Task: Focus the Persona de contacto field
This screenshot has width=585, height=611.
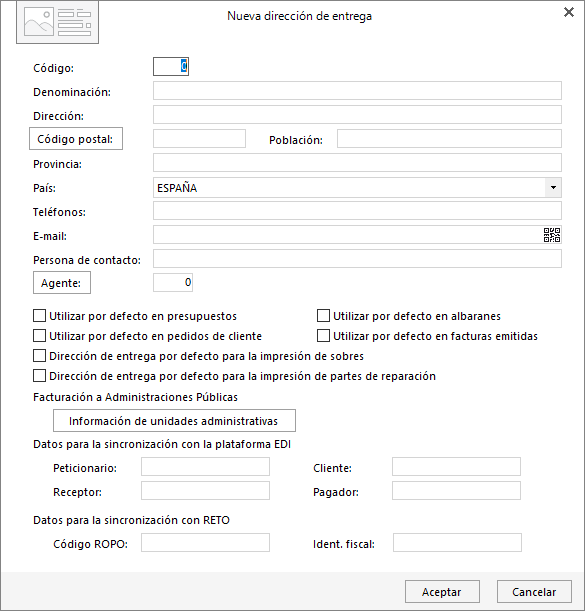Action: [x=357, y=258]
